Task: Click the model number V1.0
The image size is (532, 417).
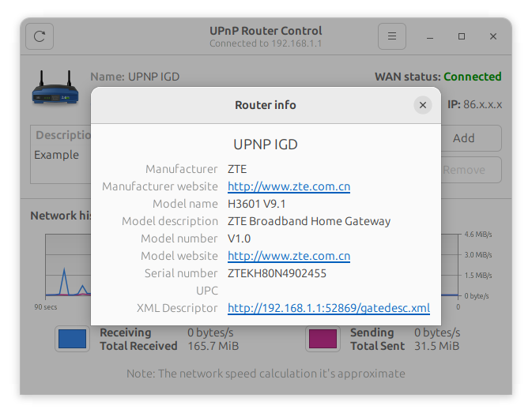Action: point(239,239)
